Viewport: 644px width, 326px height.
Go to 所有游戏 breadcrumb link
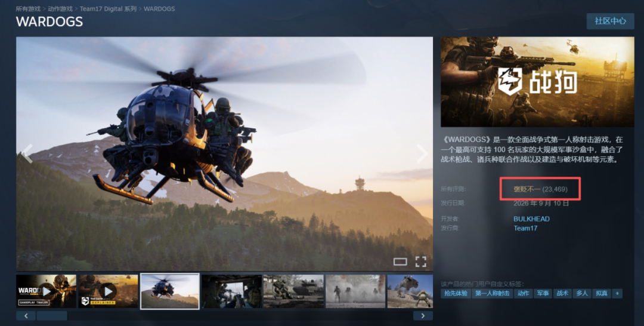coord(29,8)
